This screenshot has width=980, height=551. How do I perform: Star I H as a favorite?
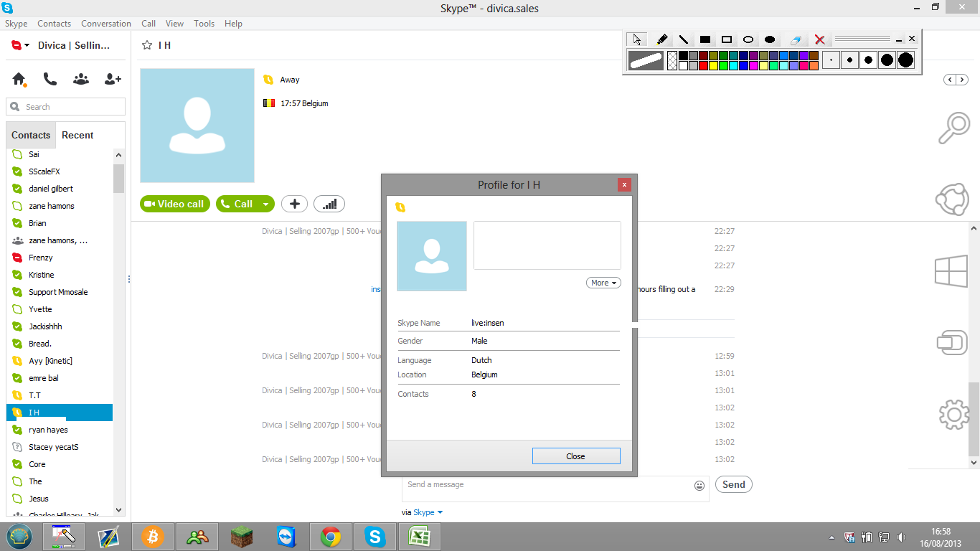(147, 45)
